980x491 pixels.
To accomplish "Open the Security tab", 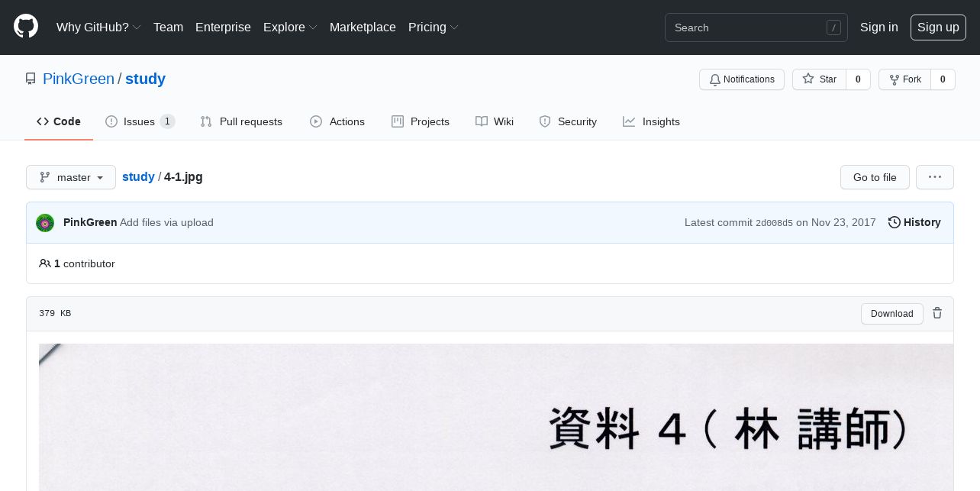I will (568, 121).
